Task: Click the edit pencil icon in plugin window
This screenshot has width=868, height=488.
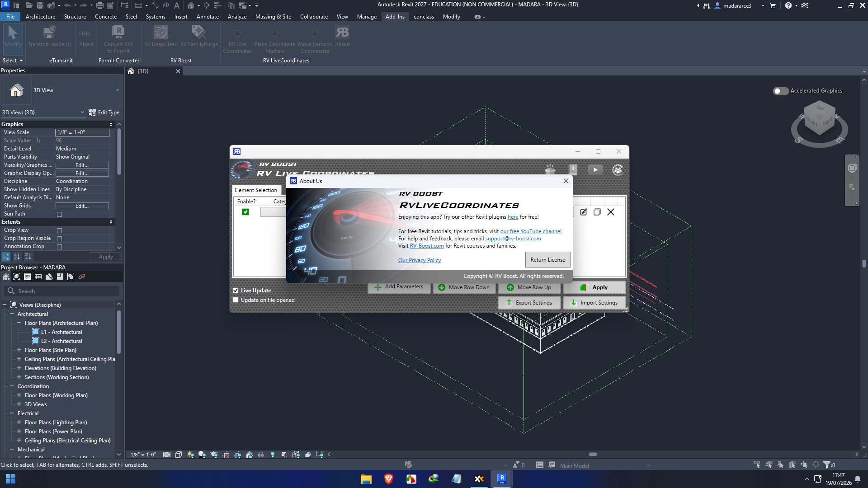Action: pyautogui.click(x=584, y=212)
